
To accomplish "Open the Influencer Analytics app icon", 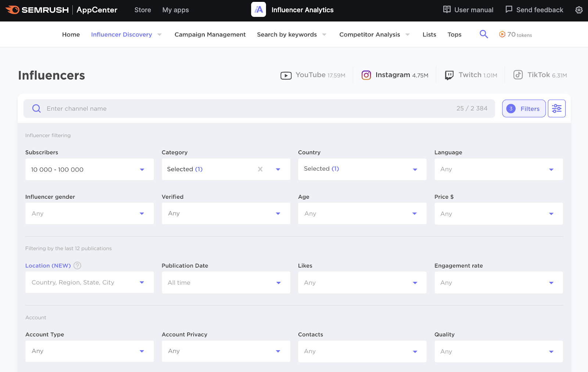I will (258, 10).
